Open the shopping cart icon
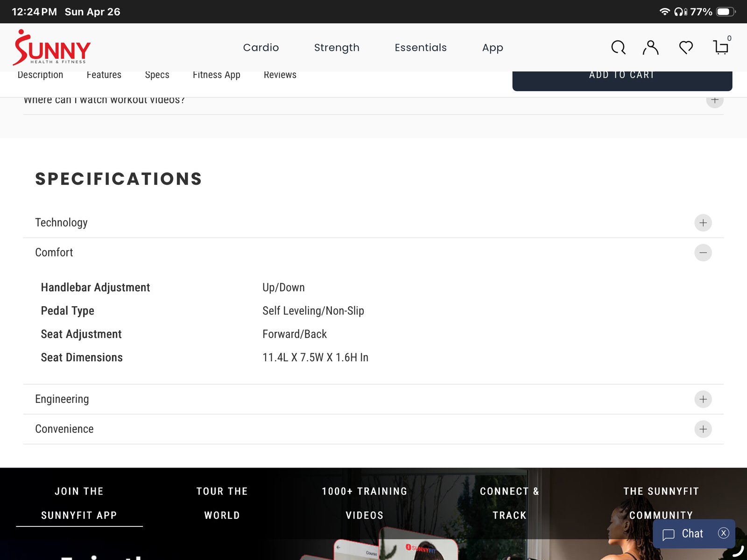The width and height of the screenshot is (747, 560). (721, 47)
